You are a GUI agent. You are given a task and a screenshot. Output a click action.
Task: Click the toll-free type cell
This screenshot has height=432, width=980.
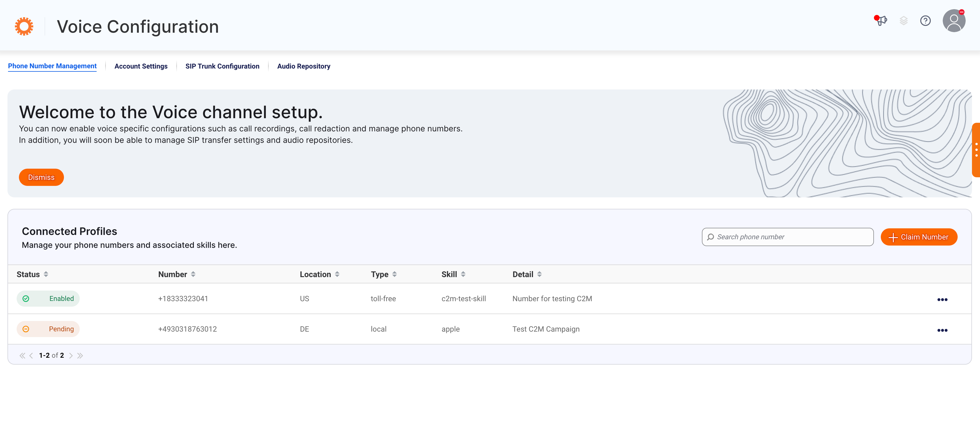click(x=383, y=299)
